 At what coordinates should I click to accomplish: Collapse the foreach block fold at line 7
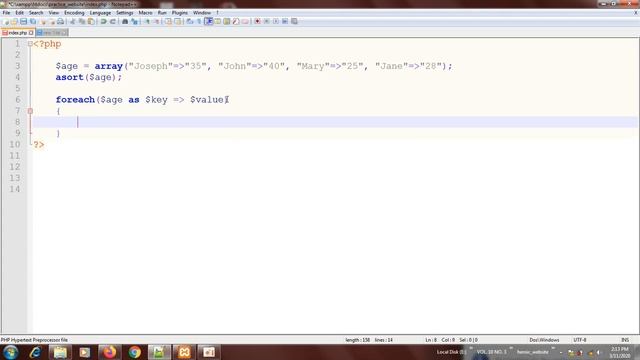point(30,111)
